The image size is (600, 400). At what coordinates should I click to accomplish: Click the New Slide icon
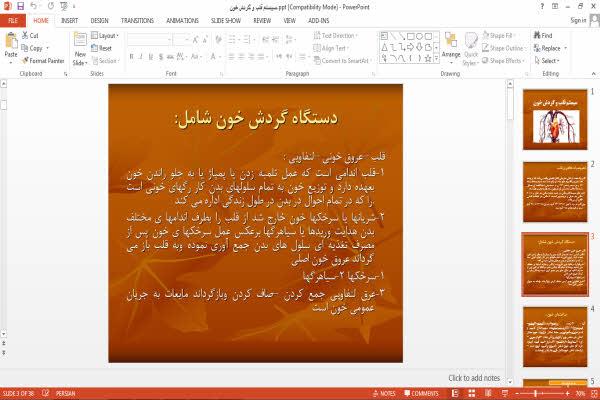(80, 40)
